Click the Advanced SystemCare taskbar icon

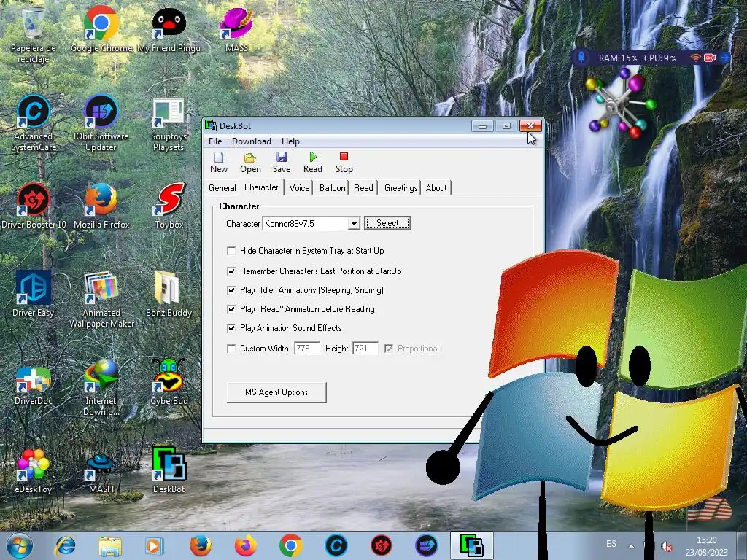click(336, 545)
